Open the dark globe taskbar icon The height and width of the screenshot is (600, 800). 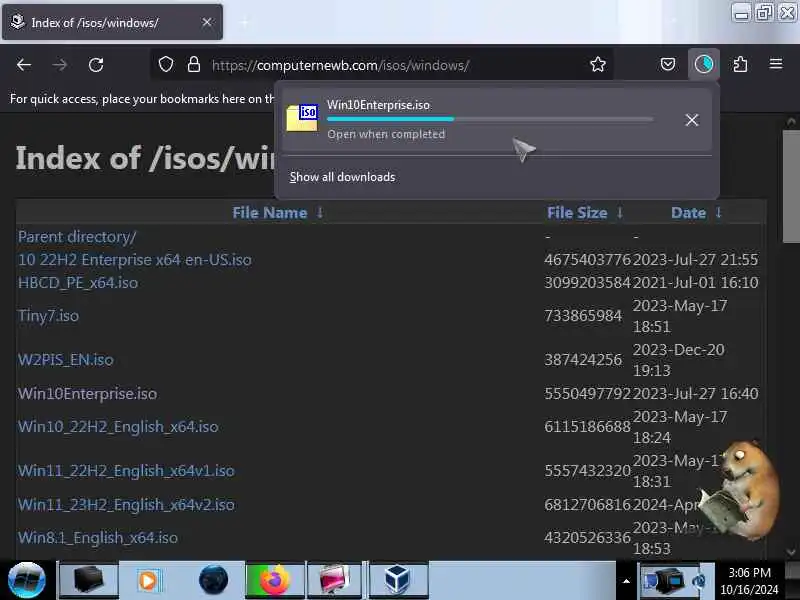tap(213, 580)
